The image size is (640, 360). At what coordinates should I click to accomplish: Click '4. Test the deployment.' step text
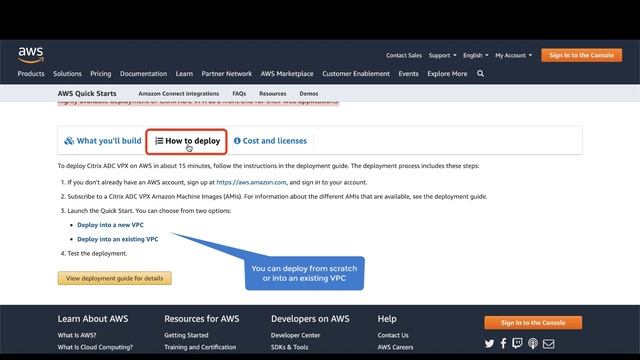(94, 253)
